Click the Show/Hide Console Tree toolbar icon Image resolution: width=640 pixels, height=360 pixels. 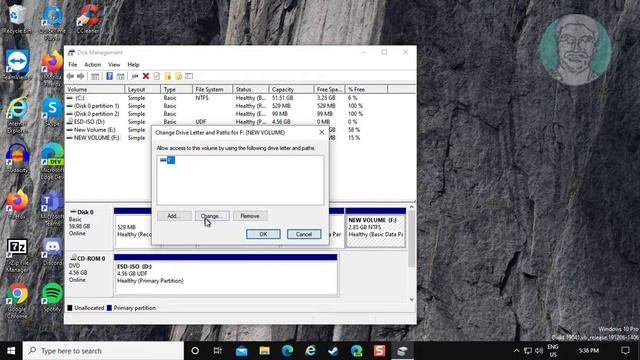click(95, 76)
